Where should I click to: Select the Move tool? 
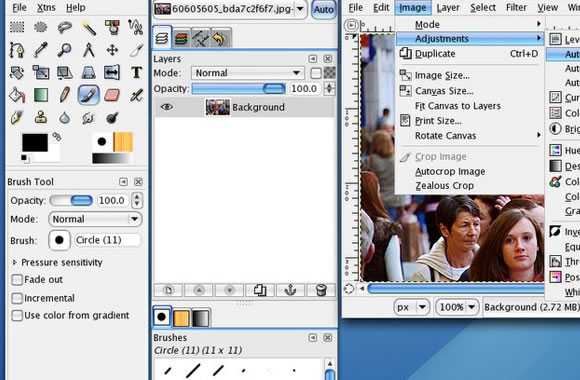pos(112,50)
